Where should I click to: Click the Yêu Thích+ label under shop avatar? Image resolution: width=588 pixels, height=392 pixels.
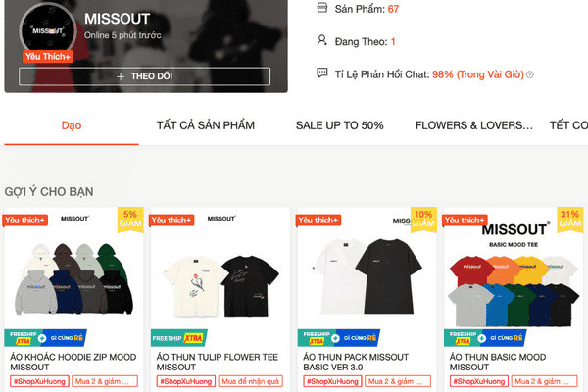(48, 56)
